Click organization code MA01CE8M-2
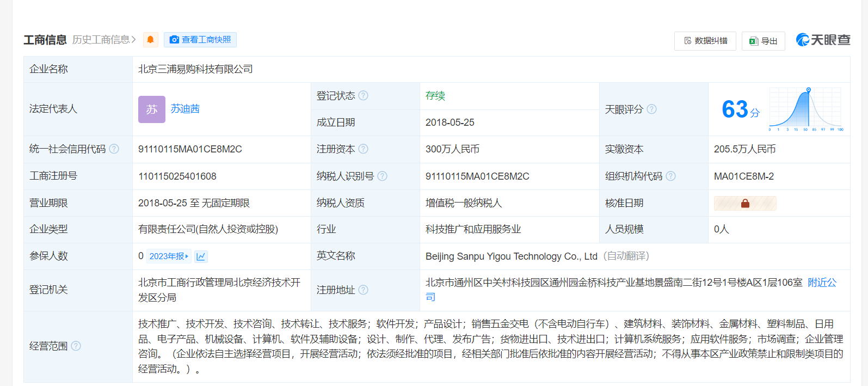The width and height of the screenshot is (868, 386). tap(744, 176)
